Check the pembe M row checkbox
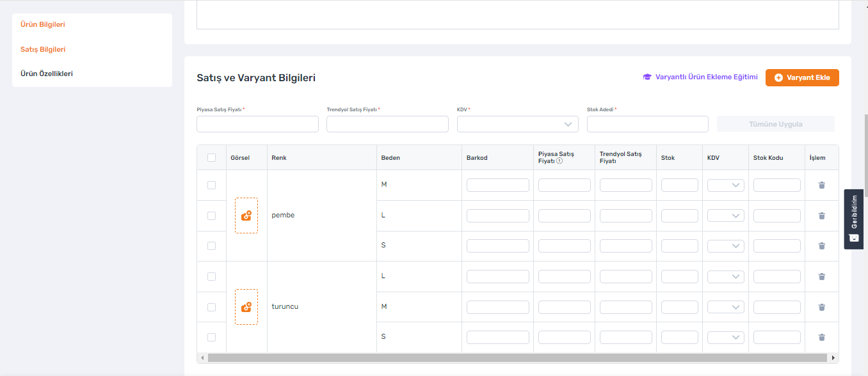The width and height of the screenshot is (868, 376). (212, 185)
